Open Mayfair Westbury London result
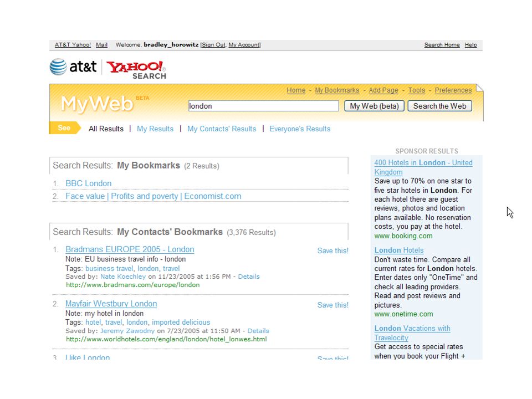The image size is (532, 399). click(111, 304)
